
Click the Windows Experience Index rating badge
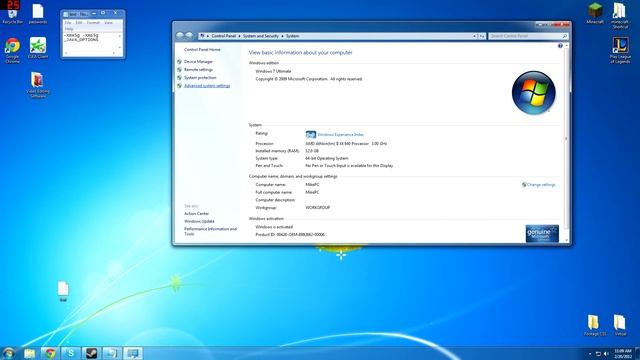click(x=311, y=134)
